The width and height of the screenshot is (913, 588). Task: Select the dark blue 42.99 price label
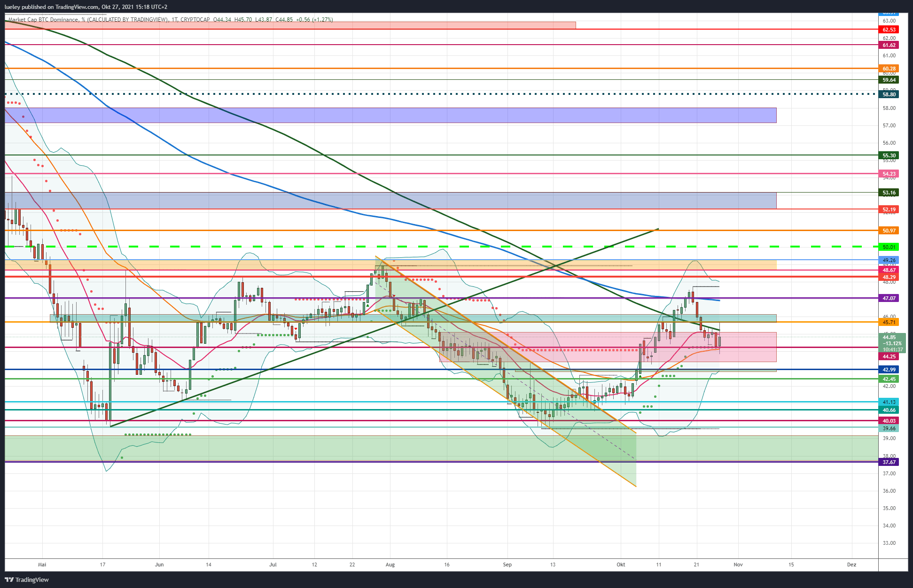tap(889, 370)
